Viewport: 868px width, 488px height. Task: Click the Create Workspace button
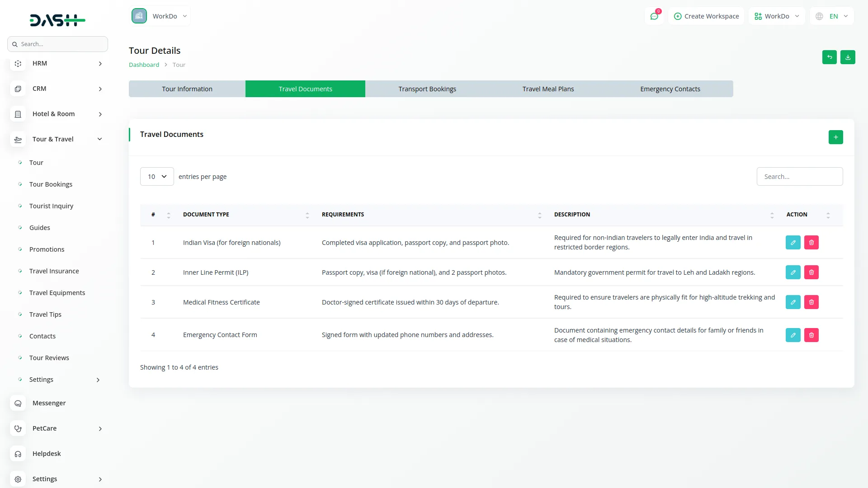point(706,16)
